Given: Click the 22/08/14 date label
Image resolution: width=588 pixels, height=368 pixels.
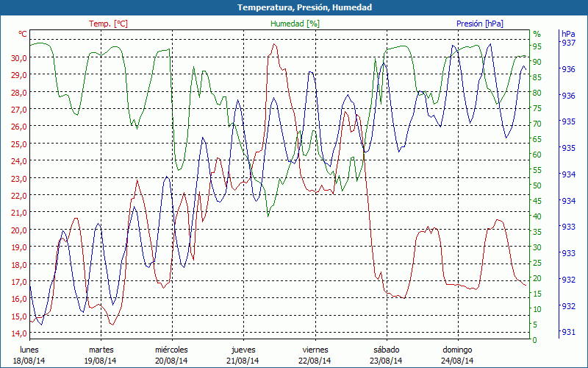Looking at the screenshot, I should pos(315,361).
